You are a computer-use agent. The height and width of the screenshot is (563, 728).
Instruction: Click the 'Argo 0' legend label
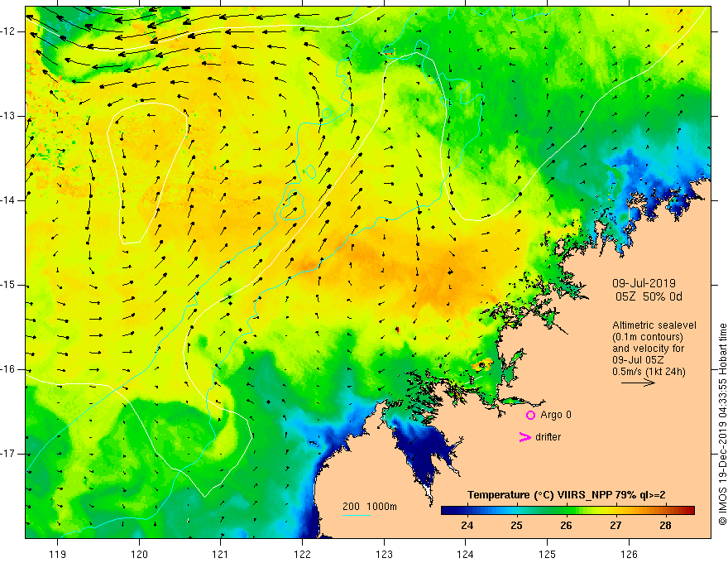pos(556,414)
